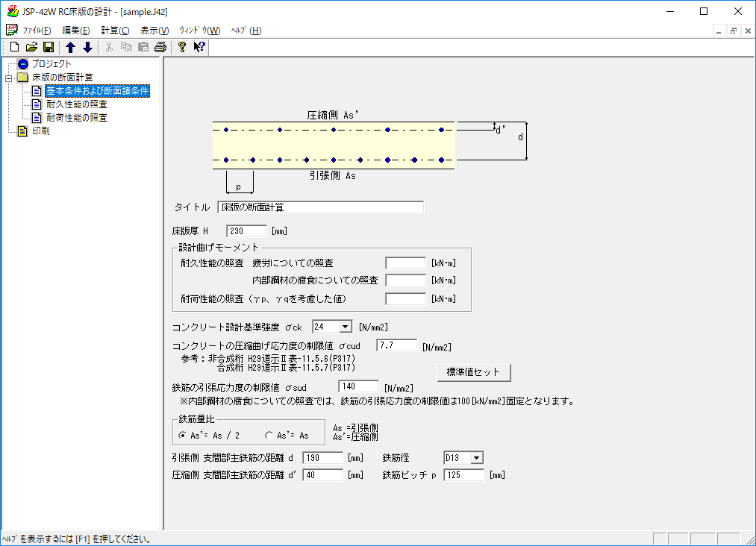Open the 鉄筋径 D13 dropdown

tap(477, 457)
